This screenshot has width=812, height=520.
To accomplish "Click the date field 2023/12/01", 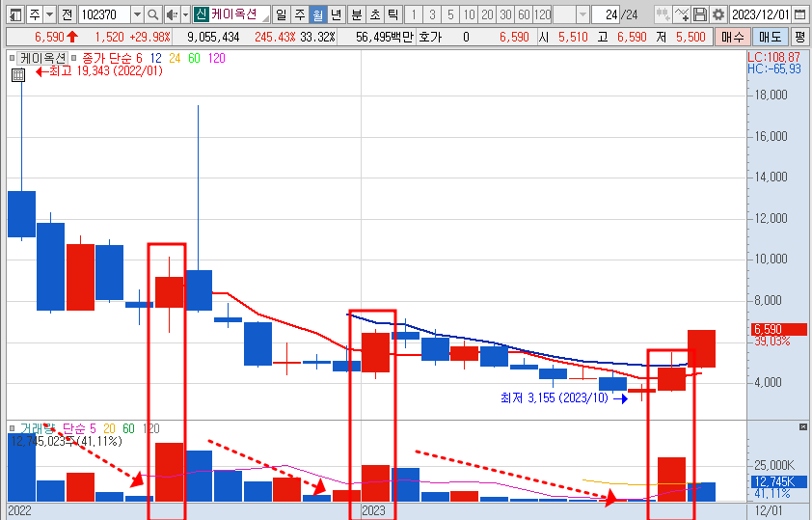I will 761,14.
